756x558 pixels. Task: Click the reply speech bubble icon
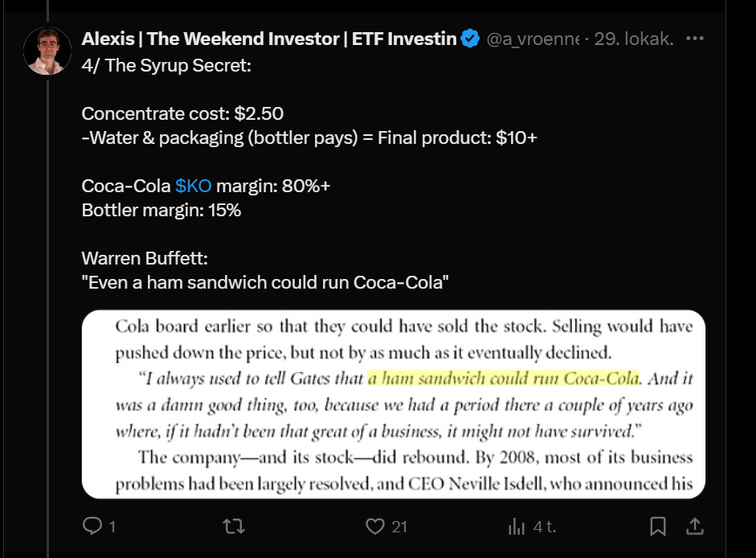click(x=93, y=527)
